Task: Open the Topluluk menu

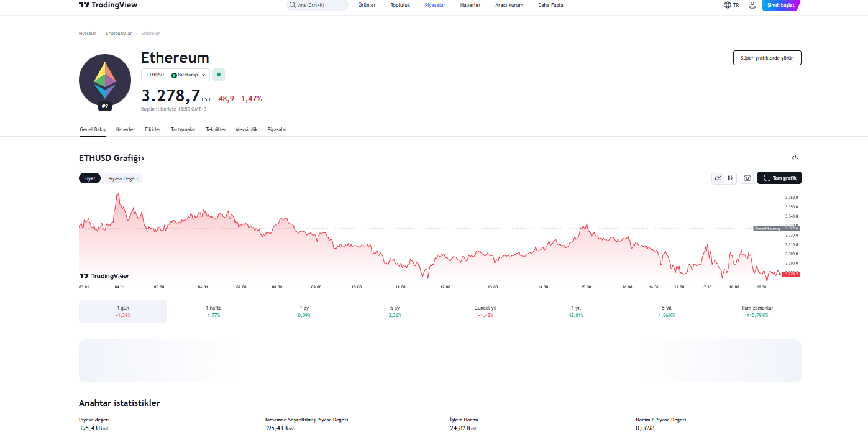Action: coord(400,5)
